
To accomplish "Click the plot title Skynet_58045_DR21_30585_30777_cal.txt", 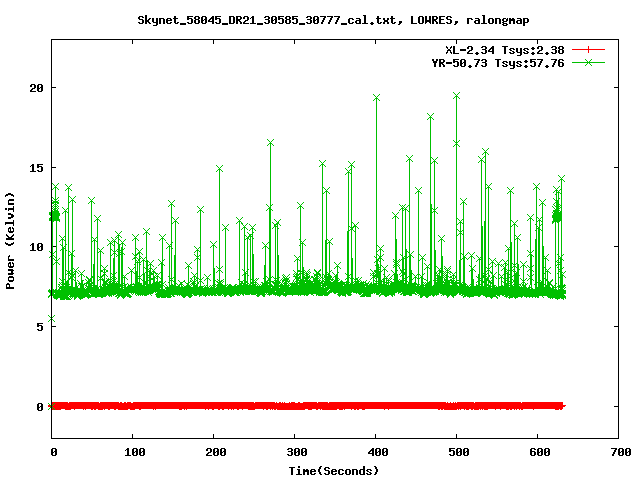I will click(x=267, y=20).
